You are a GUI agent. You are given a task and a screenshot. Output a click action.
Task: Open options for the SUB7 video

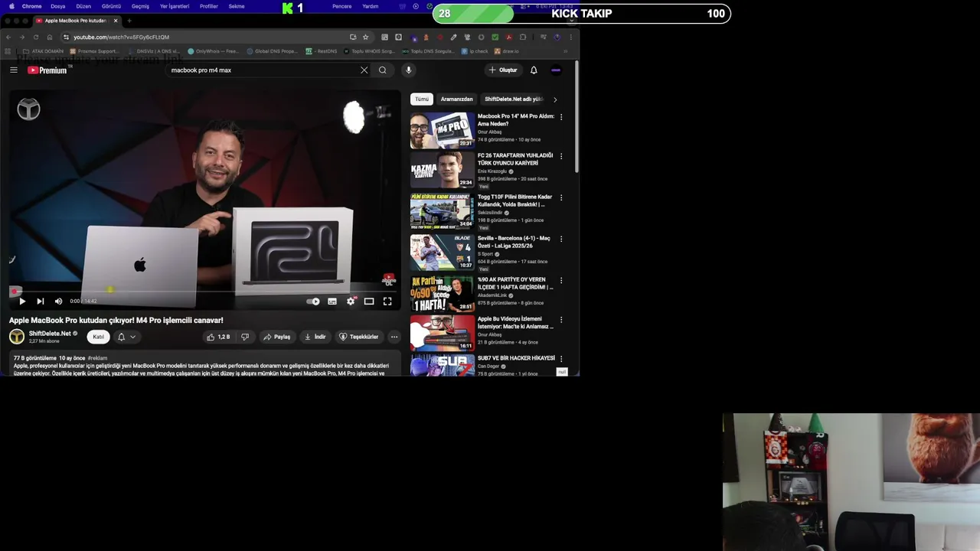tap(561, 359)
